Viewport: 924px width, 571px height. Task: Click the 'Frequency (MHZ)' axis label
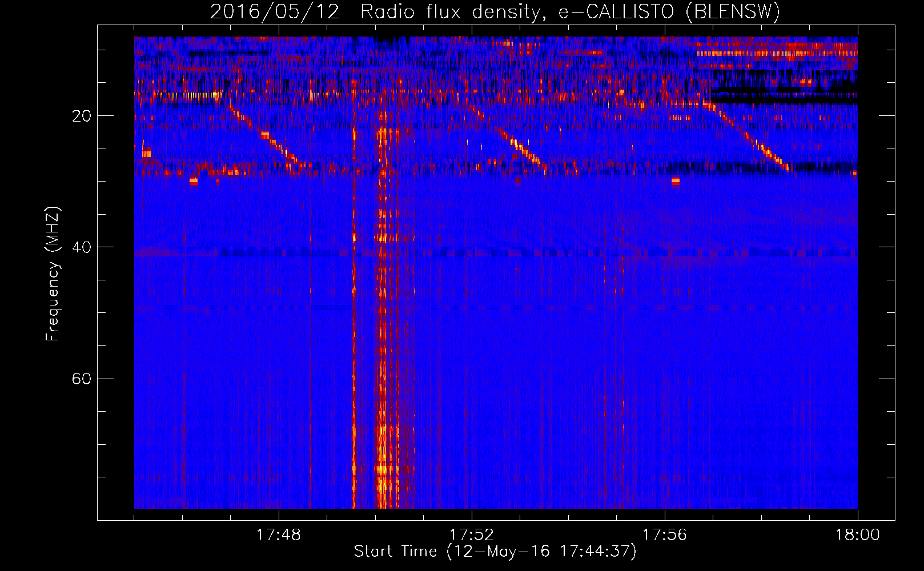point(53,274)
